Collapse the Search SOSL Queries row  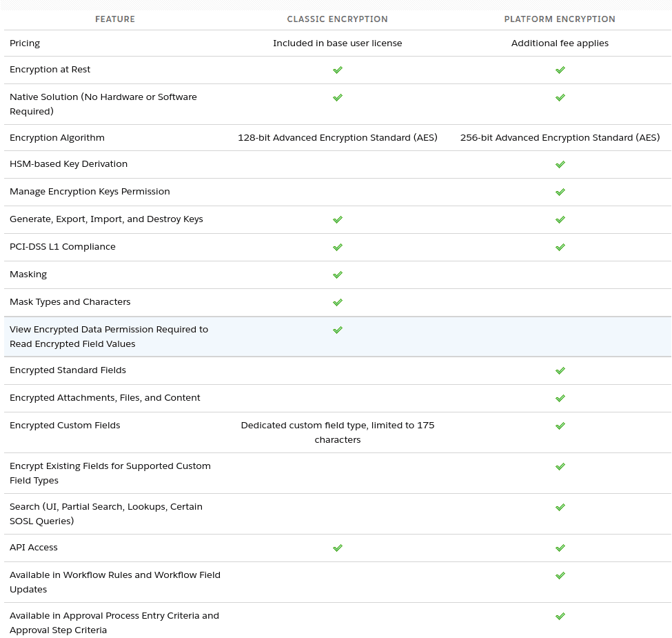point(105,514)
